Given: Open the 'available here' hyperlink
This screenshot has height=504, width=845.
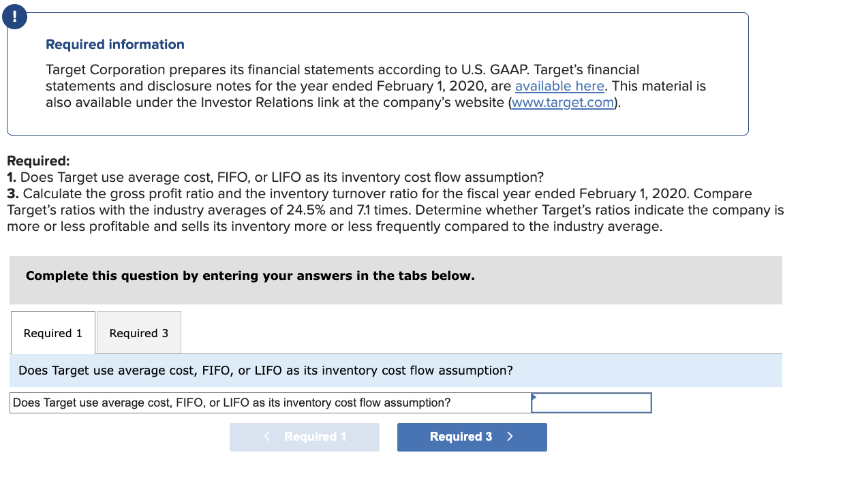Looking at the screenshot, I should (x=559, y=86).
